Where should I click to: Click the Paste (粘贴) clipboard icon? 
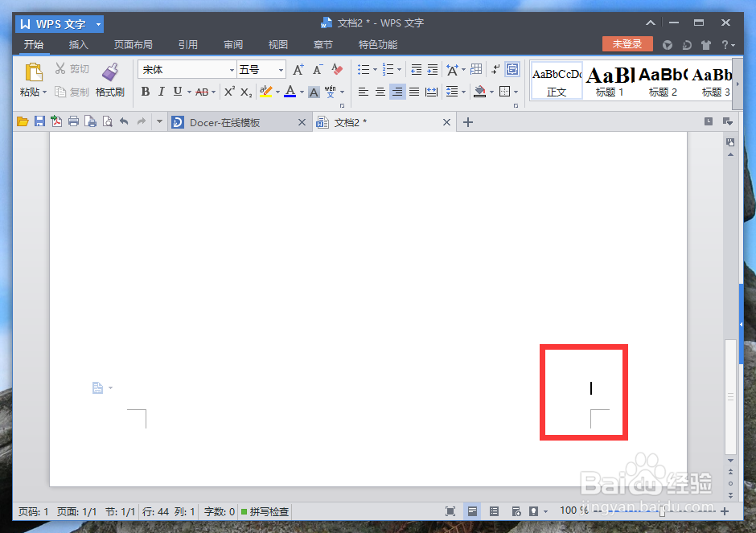[34, 72]
